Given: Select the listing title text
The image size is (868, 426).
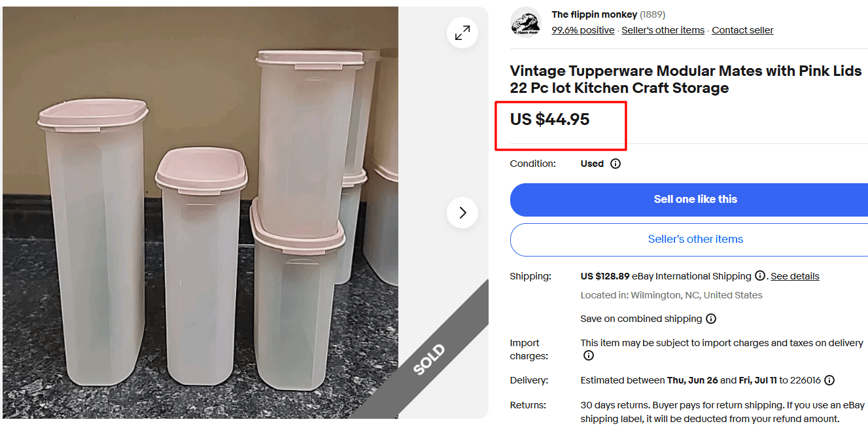Looking at the screenshot, I should pyautogui.click(x=685, y=78).
